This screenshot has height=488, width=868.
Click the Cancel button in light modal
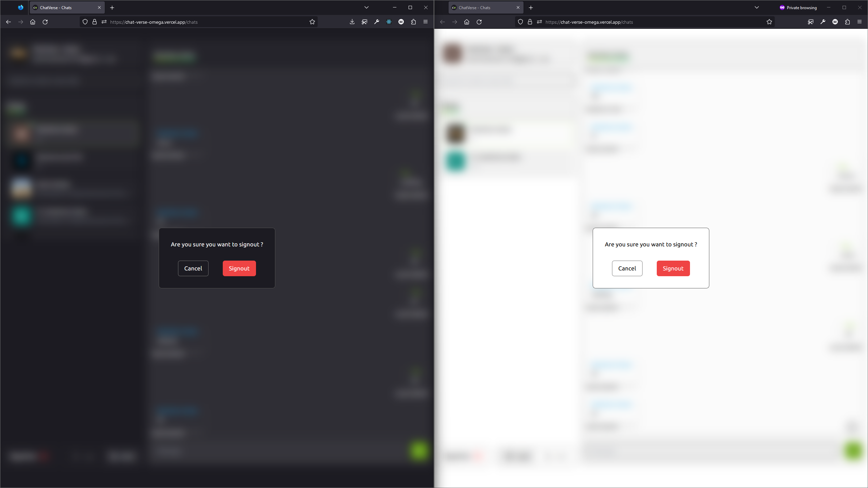(627, 268)
